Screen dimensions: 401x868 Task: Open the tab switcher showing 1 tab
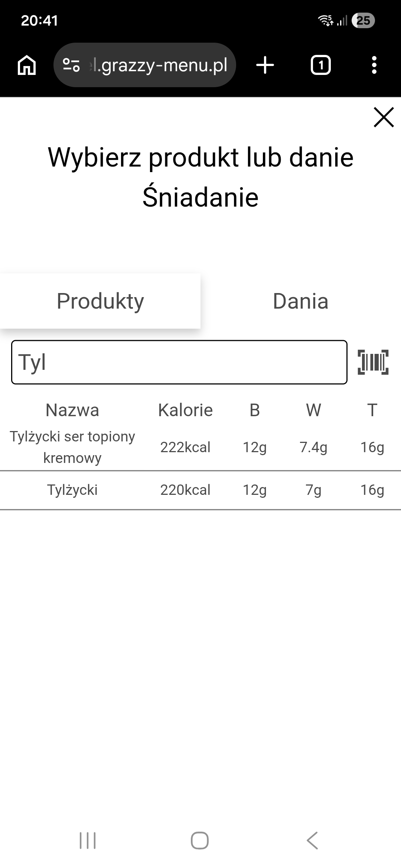320,65
